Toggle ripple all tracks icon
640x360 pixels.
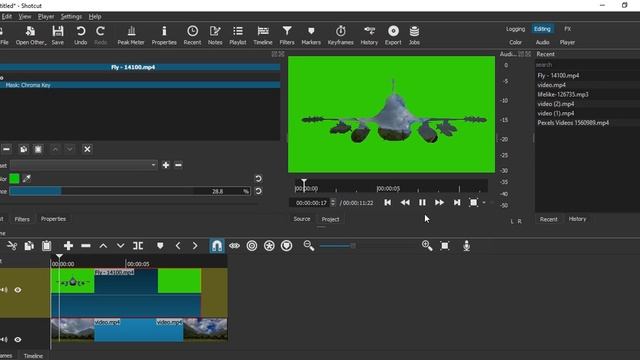[269, 246]
